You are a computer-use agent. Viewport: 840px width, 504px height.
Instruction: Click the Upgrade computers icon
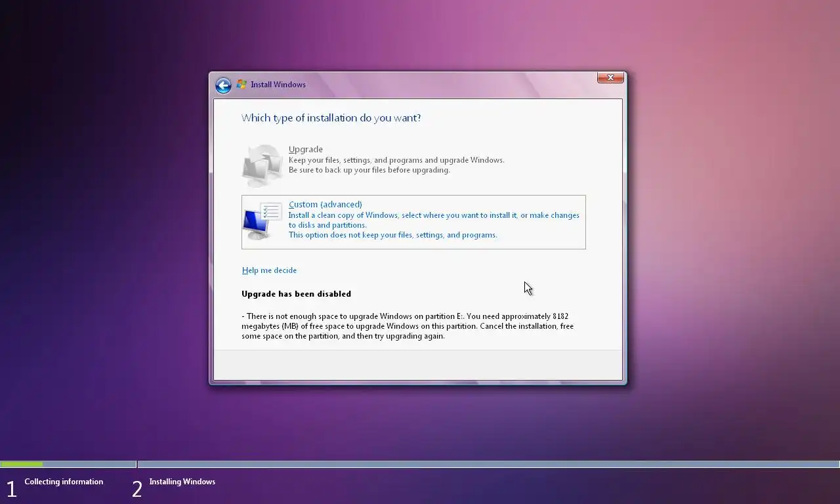[x=262, y=165]
